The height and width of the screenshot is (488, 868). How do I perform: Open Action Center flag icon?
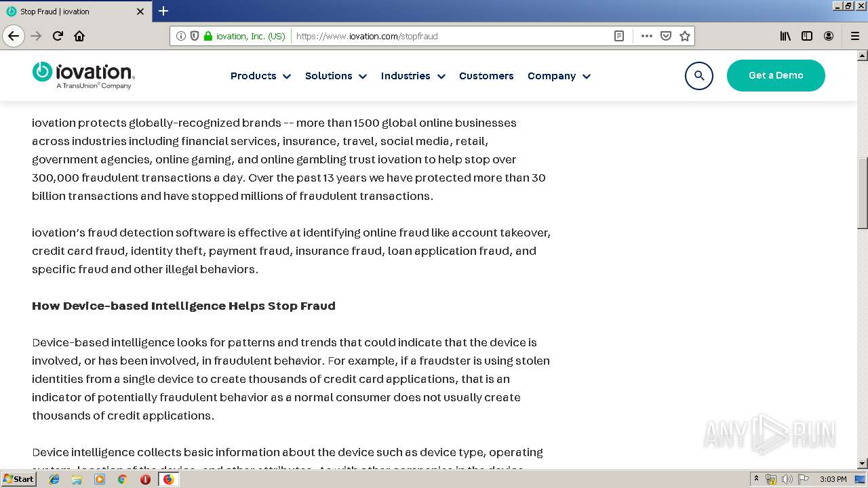tap(804, 479)
